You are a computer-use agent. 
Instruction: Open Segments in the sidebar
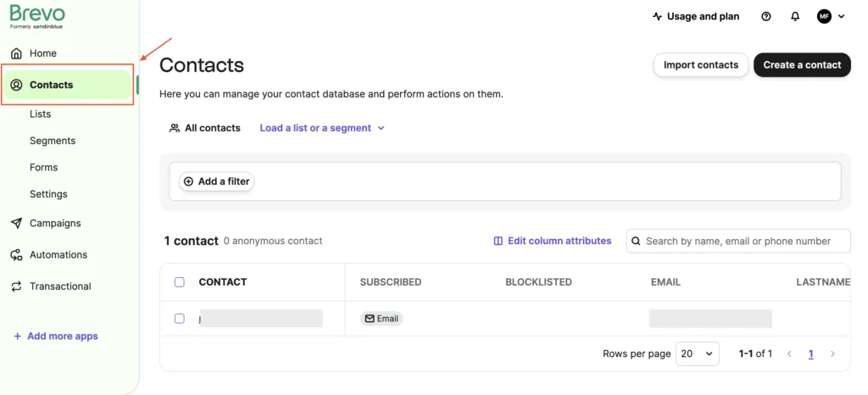tap(53, 141)
